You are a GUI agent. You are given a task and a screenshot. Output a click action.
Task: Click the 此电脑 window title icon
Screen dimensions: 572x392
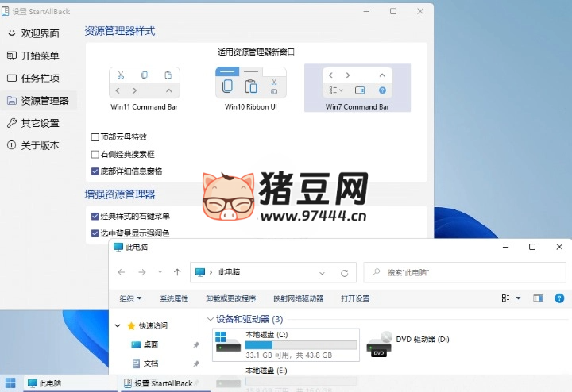point(118,247)
